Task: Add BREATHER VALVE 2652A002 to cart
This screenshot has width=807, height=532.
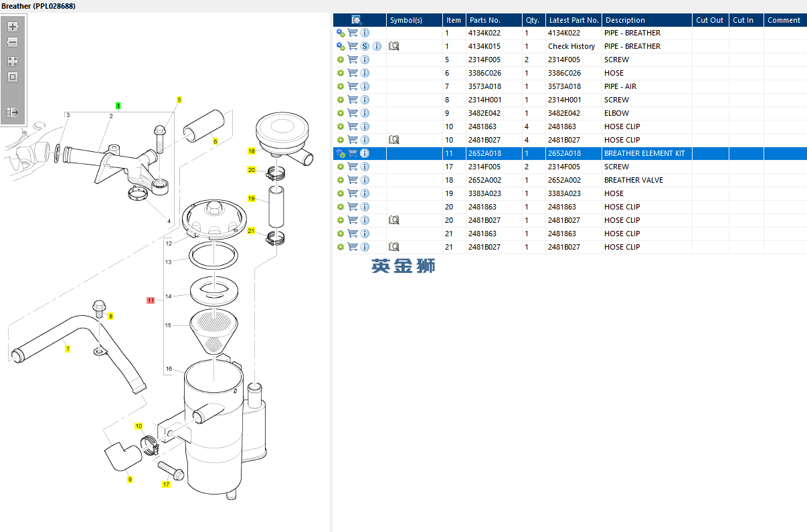Action: [353, 180]
